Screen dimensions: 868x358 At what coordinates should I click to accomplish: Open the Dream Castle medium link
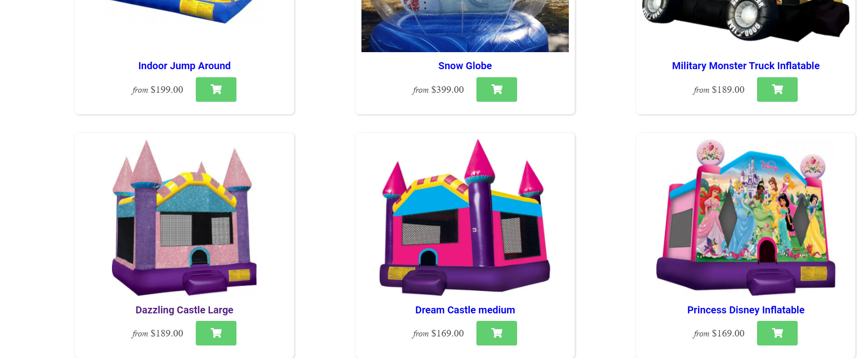tap(465, 310)
